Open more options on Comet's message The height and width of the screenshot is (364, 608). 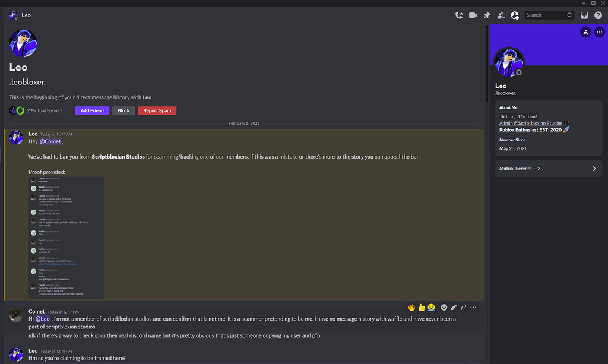point(473,307)
